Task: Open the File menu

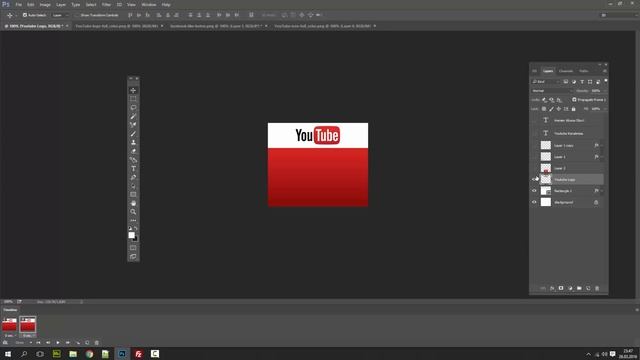Action: tap(18, 4)
